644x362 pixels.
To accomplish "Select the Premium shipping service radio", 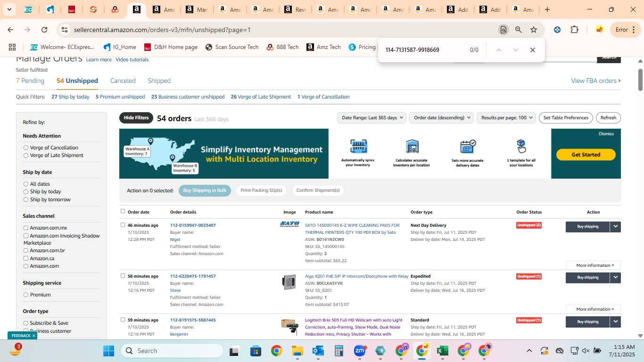I will tap(26, 295).
